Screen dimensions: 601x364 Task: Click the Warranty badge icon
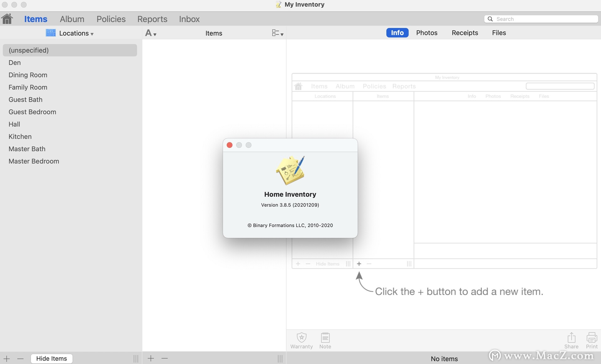(301, 341)
